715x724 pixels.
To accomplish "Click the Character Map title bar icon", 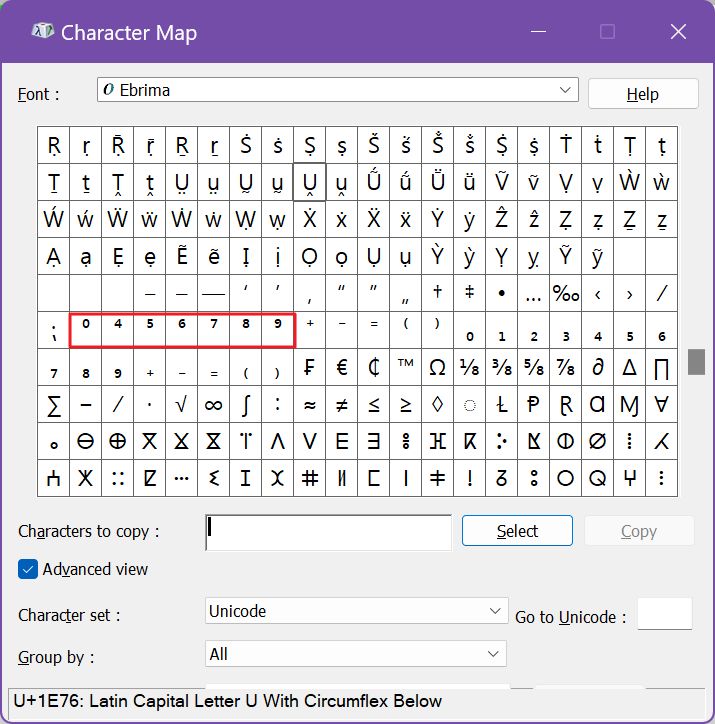I will coord(42,31).
